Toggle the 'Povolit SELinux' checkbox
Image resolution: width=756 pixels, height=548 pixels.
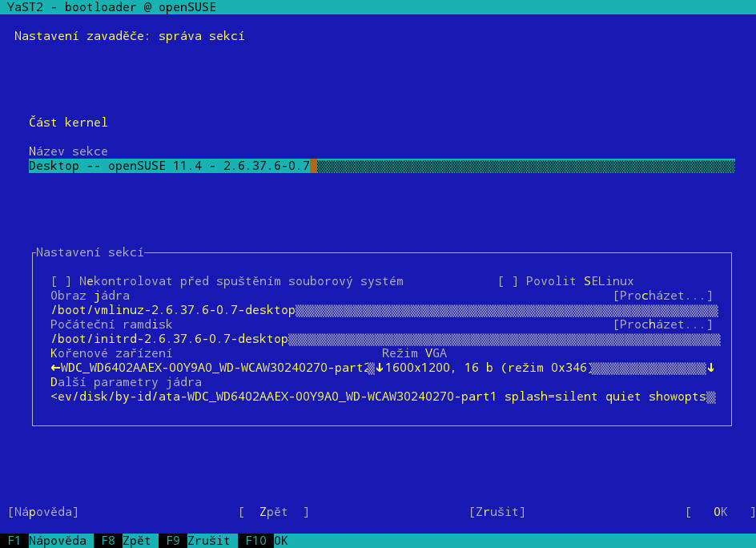[x=509, y=281]
